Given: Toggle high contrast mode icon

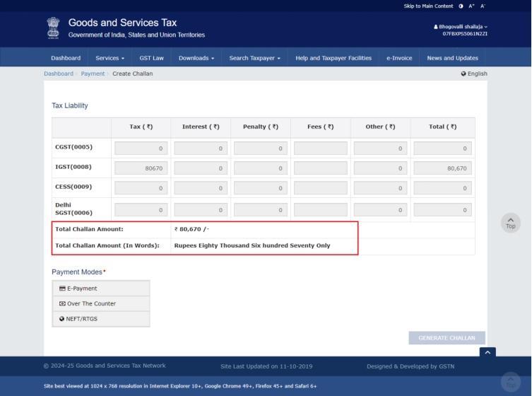Looking at the screenshot, I should click(461, 6).
